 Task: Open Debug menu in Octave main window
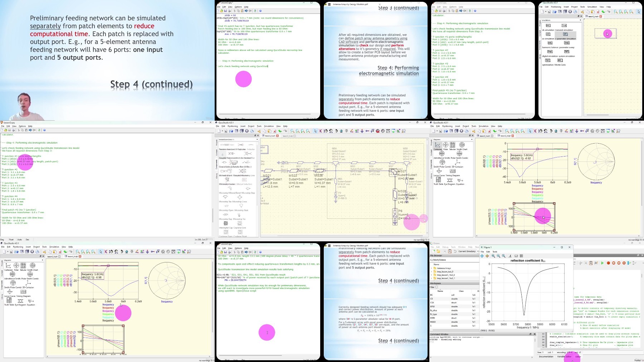point(445,247)
